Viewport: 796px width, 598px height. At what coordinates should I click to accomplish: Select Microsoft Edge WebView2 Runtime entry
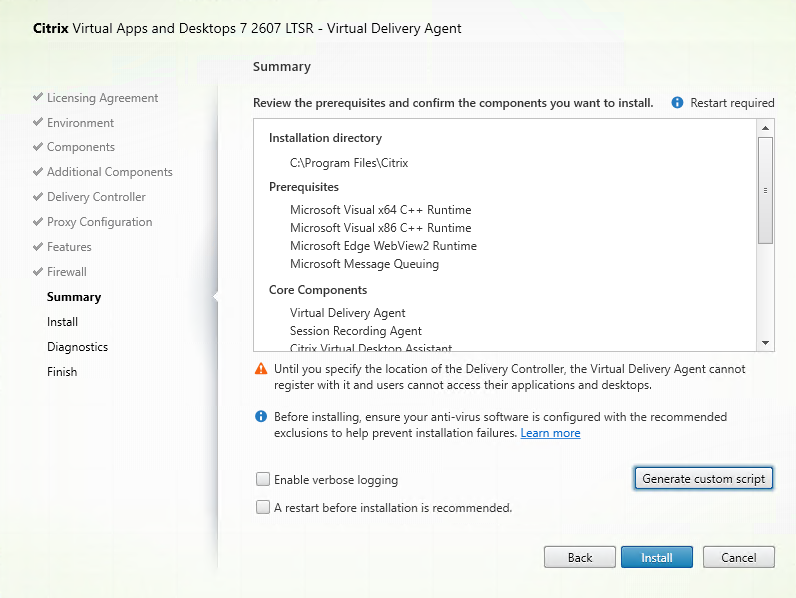click(x=383, y=246)
